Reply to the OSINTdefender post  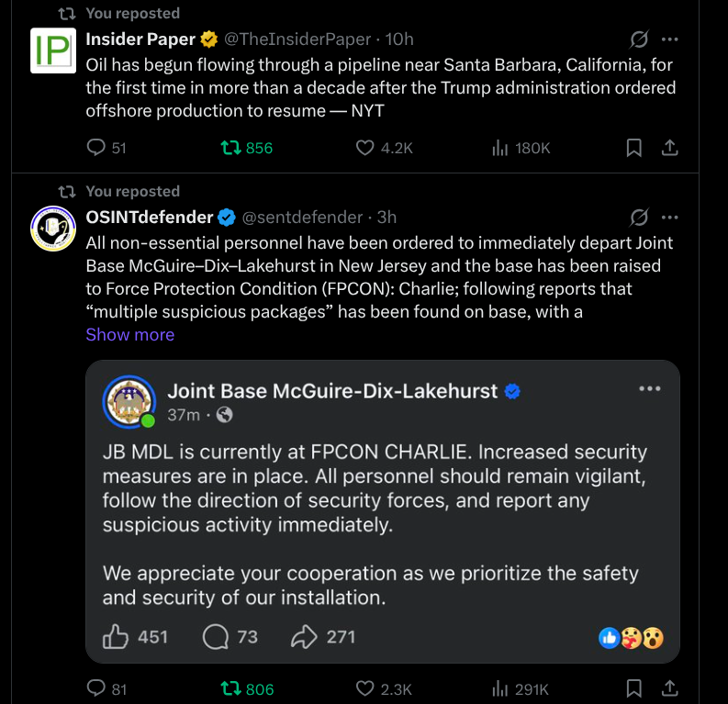click(95, 688)
